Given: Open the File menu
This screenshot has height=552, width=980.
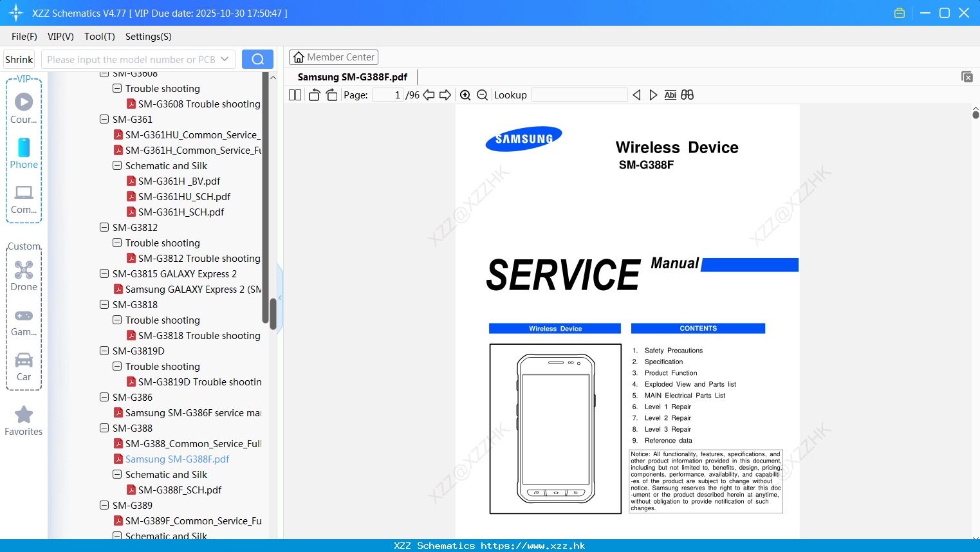Looking at the screenshot, I should 24,37.
